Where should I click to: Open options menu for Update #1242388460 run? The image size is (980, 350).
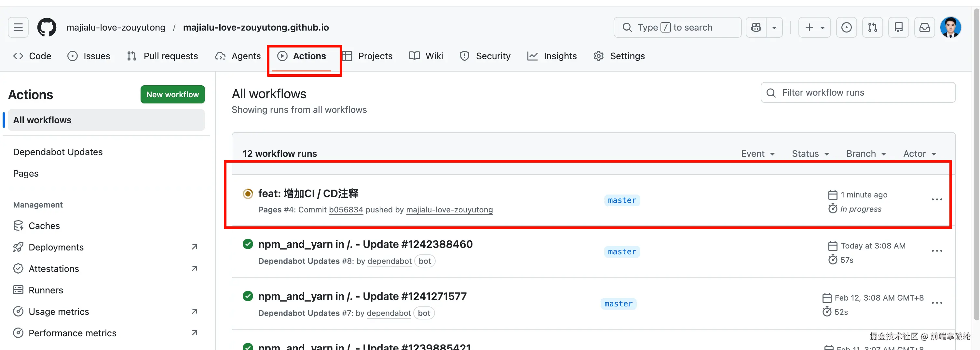coord(937,251)
